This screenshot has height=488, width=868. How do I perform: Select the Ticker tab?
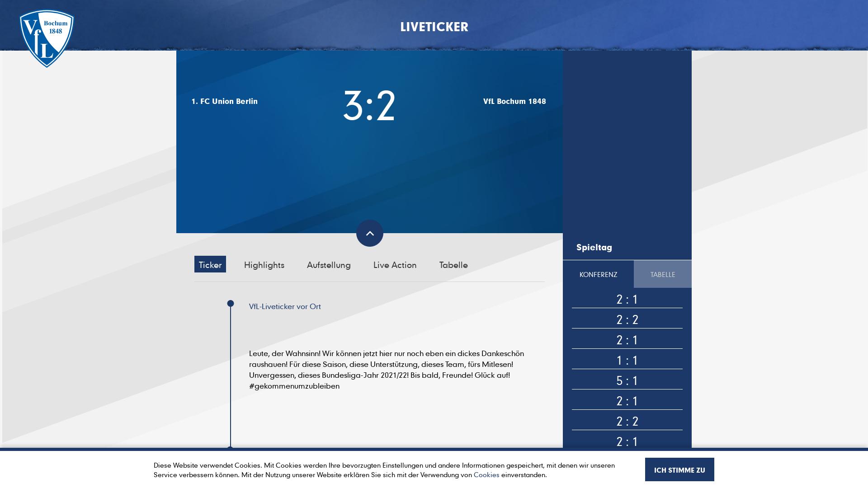point(210,264)
